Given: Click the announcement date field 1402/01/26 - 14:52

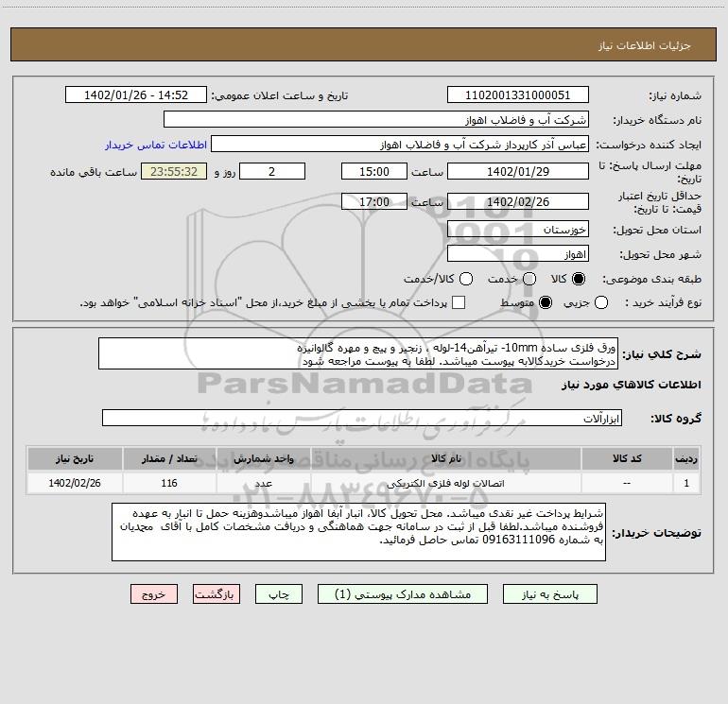Looking at the screenshot, I should [136, 95].
